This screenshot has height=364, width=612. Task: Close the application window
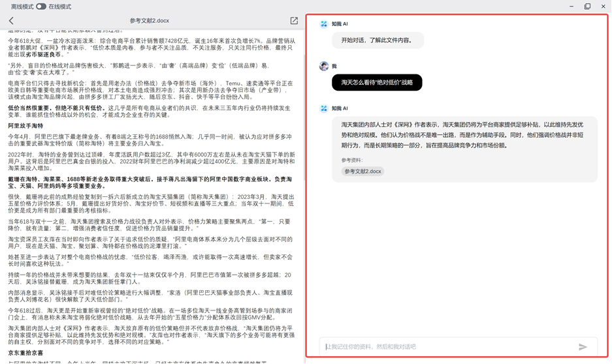(603, 7)
